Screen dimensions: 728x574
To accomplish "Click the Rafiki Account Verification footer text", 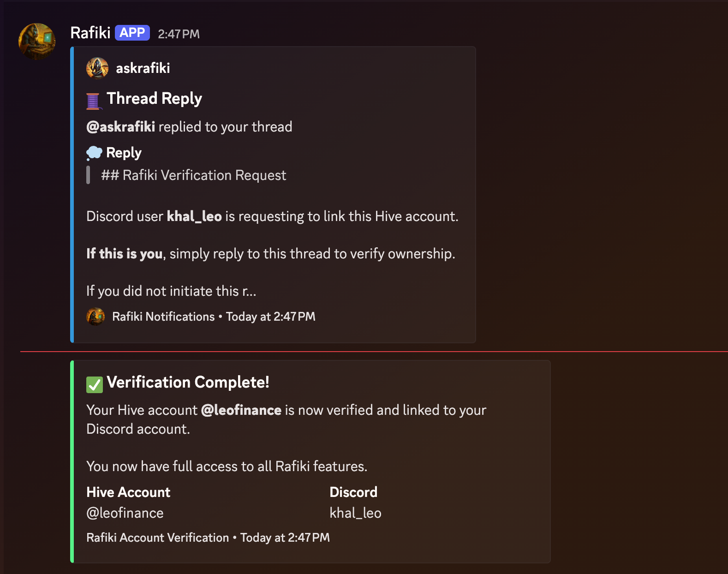I will pyautogui.click(x=158, y=538).
